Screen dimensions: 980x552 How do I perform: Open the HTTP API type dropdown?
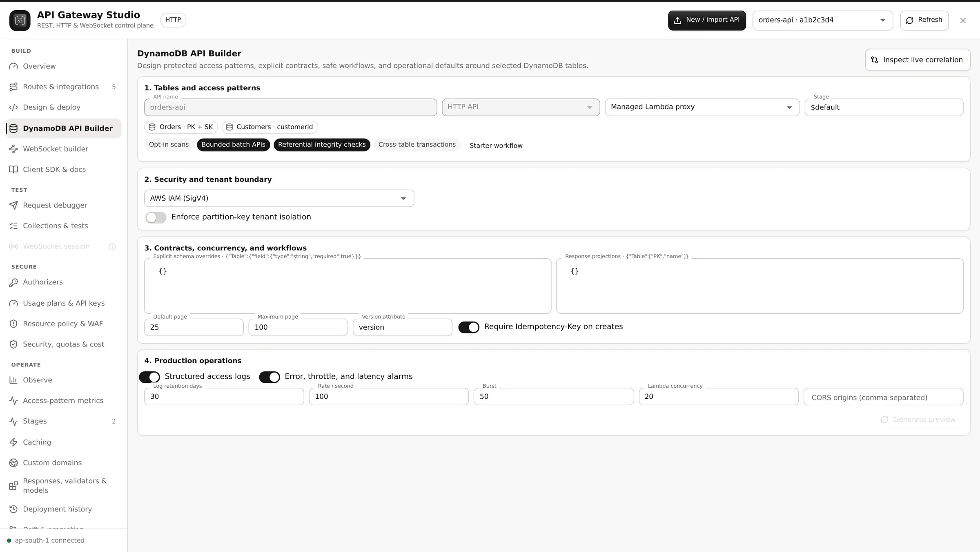pos(521,107)
